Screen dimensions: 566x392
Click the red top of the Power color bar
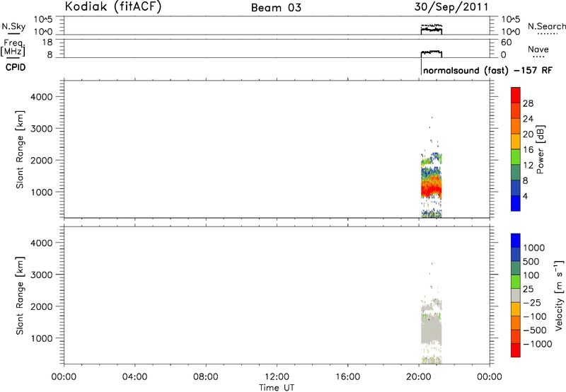(516, 95)
